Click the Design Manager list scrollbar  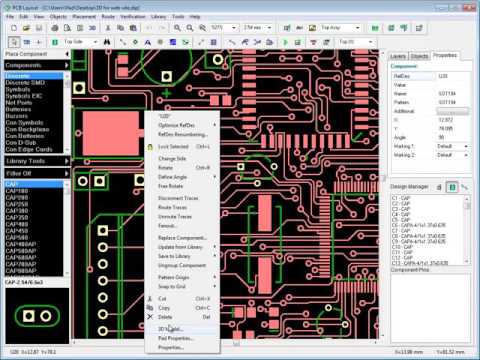click(x=467, y=230)
